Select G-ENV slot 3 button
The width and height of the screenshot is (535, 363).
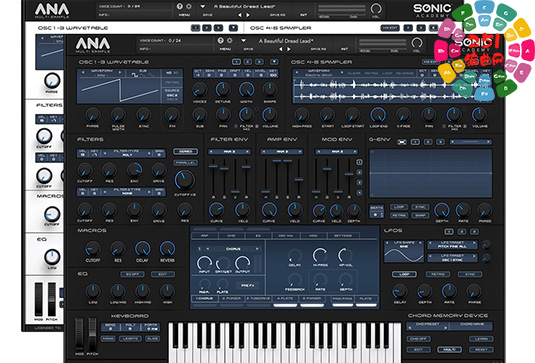tap(440, 142)
